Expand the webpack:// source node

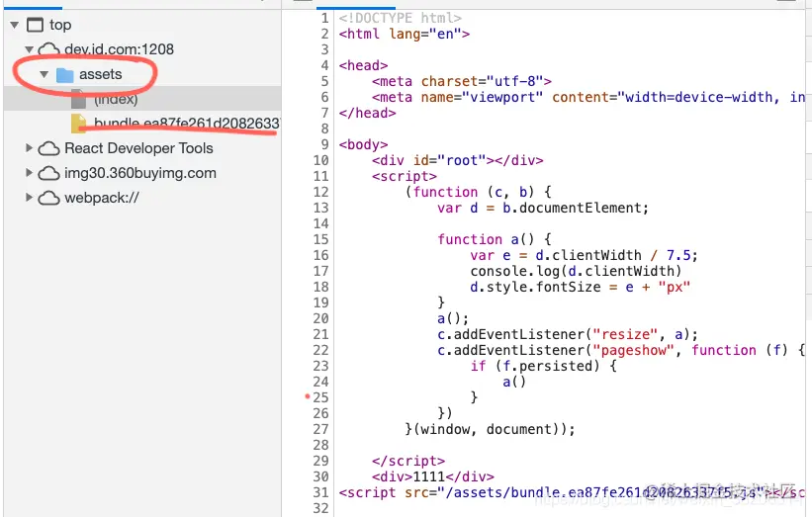pos(29,197)
